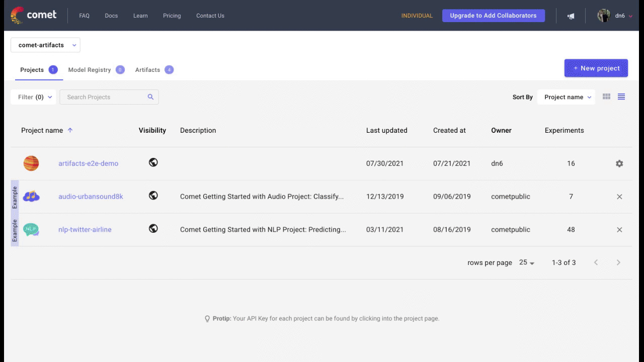644x362 pixels.
Task: Open the comet-artifacts workspace dropdown
Action: pyautogui.click(x=45, y=45)
